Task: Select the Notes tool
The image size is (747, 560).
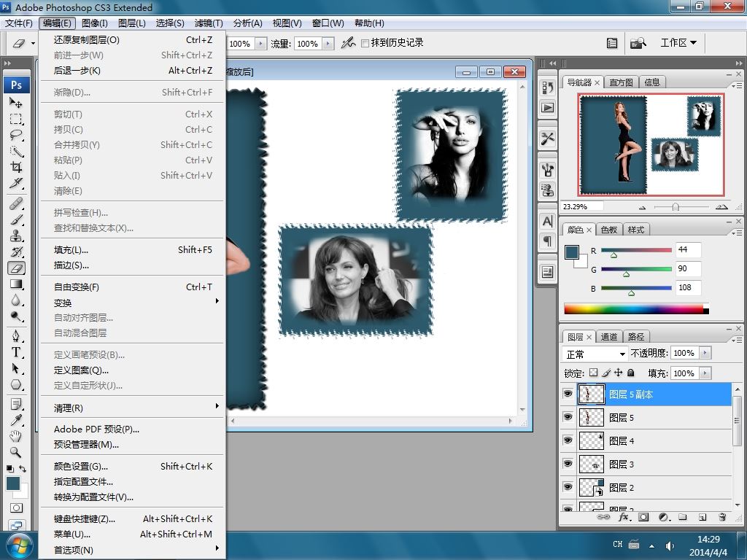Action: click(16, 405)
